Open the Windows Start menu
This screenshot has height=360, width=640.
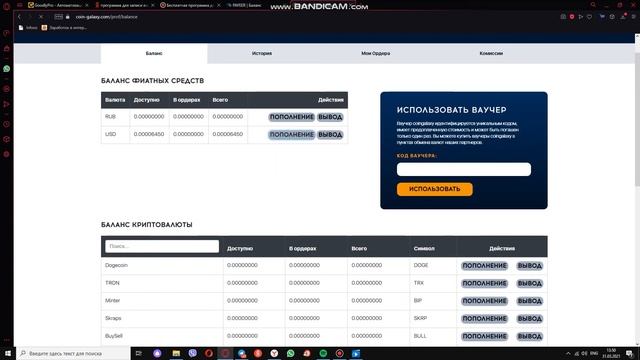(x=8, y=353)
